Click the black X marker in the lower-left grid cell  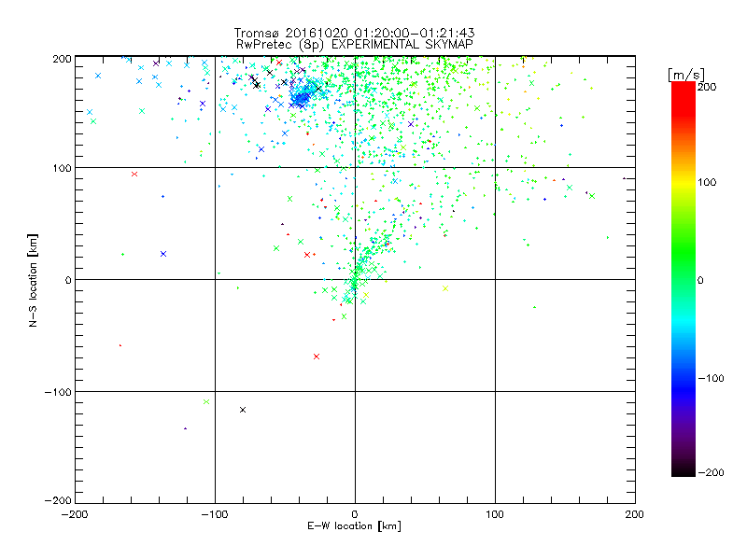point(243,410)
